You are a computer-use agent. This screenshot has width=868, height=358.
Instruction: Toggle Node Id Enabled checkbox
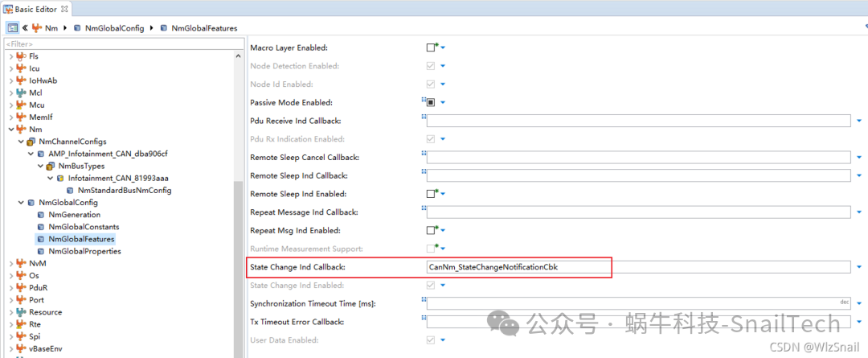pos(431,84)
